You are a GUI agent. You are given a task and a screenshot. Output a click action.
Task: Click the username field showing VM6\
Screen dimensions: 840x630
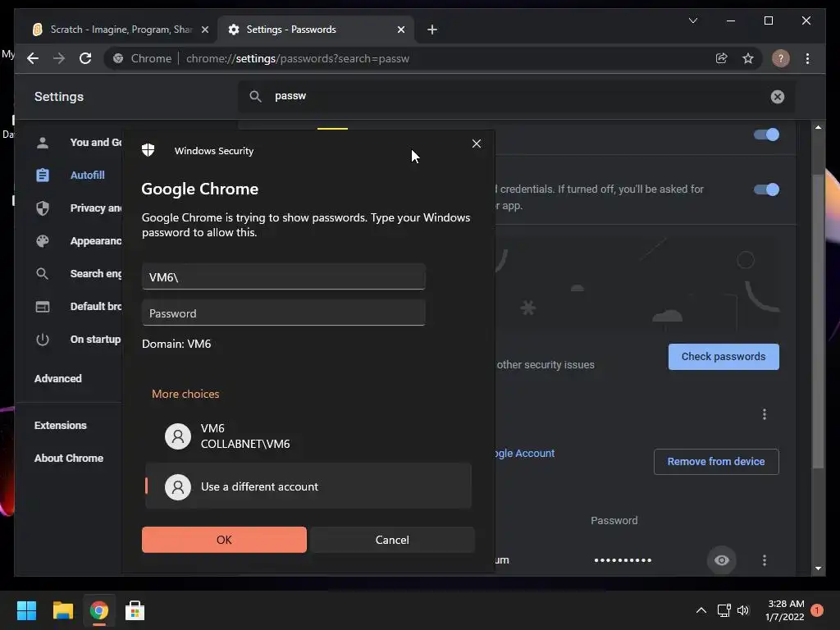(x=283, y=276)
